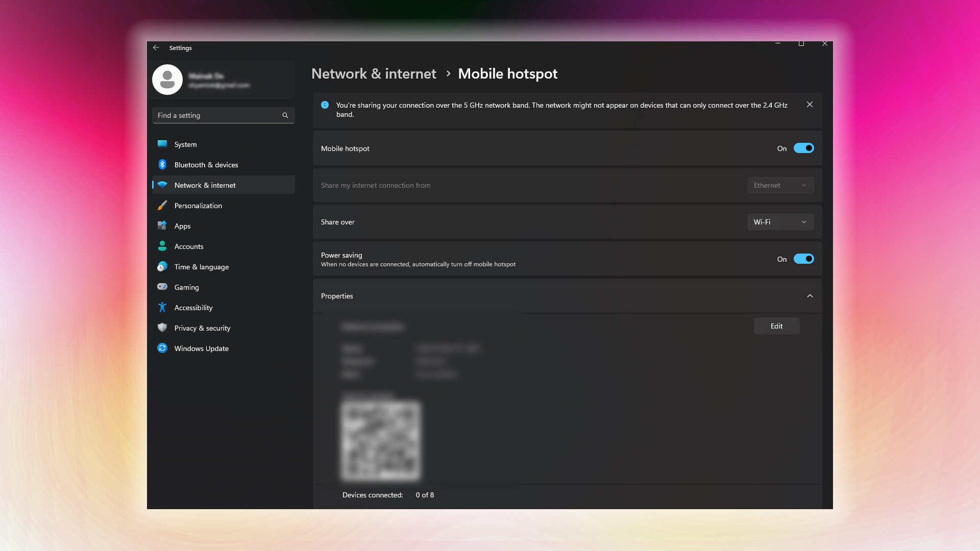Screen dimensions: 980x551
Task: Select Network & internet in sidebar
Action: (x=224, y=185)
